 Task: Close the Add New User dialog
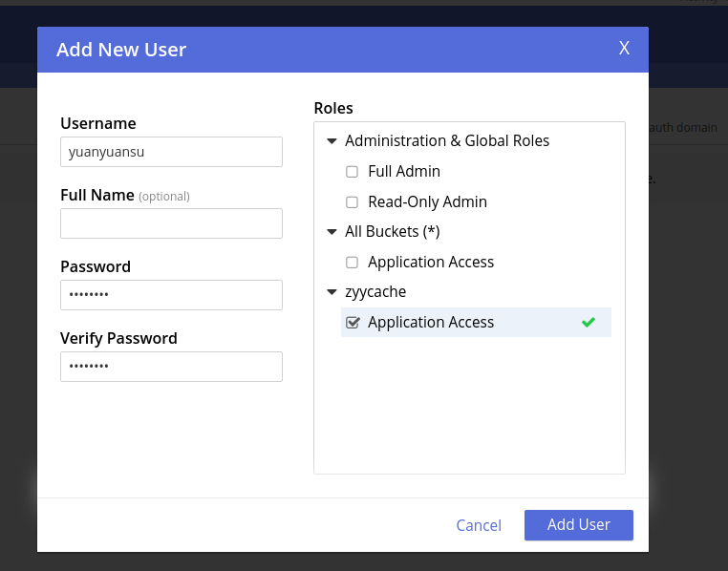click(624, 49)
